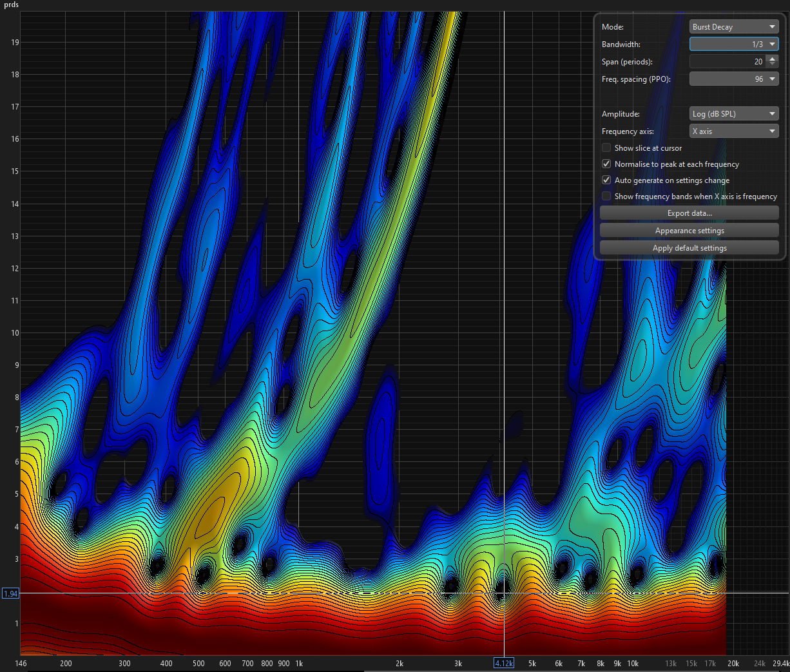Click the 19 periods axis label

(x=15, y=43)
